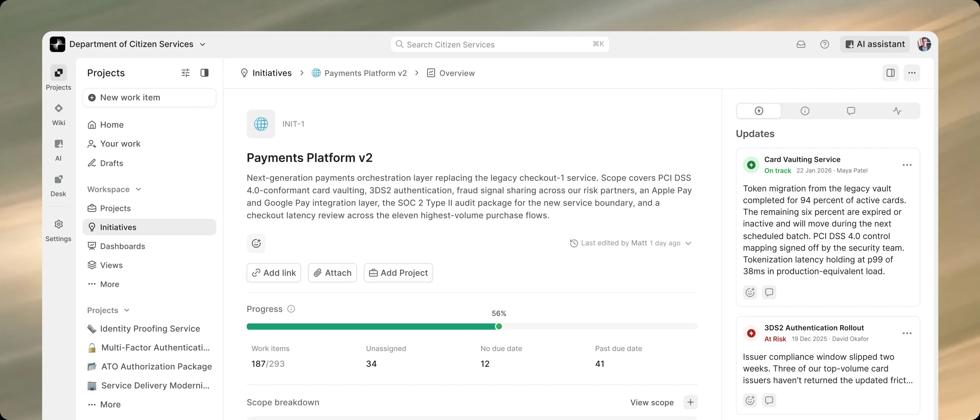980x420 pixels.
Task: Expand the Department of Citizen Services dropdown
Action: (x=203, y=44)
